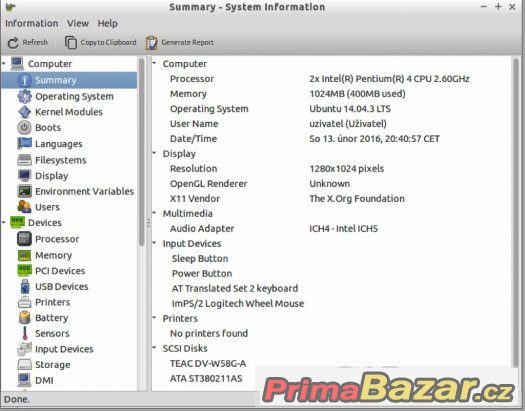This screenshot has width=525, height=411.
Task: Click the Generate Report clipboard icon
Action: pyautogui.click(x=152, y=43)
